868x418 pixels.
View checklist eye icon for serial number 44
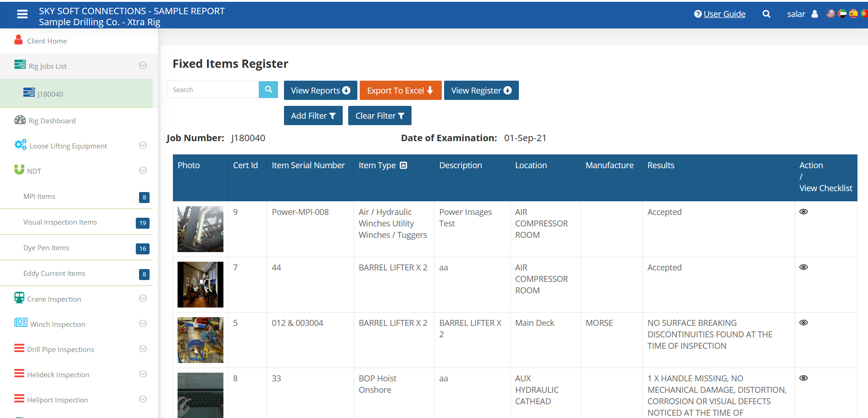coord(803,267)
